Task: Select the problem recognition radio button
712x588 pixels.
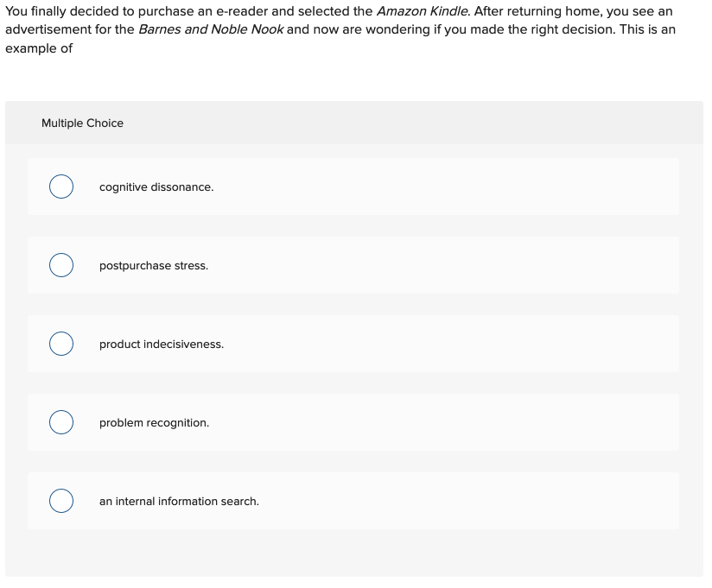Action: (x=60, y=422)
